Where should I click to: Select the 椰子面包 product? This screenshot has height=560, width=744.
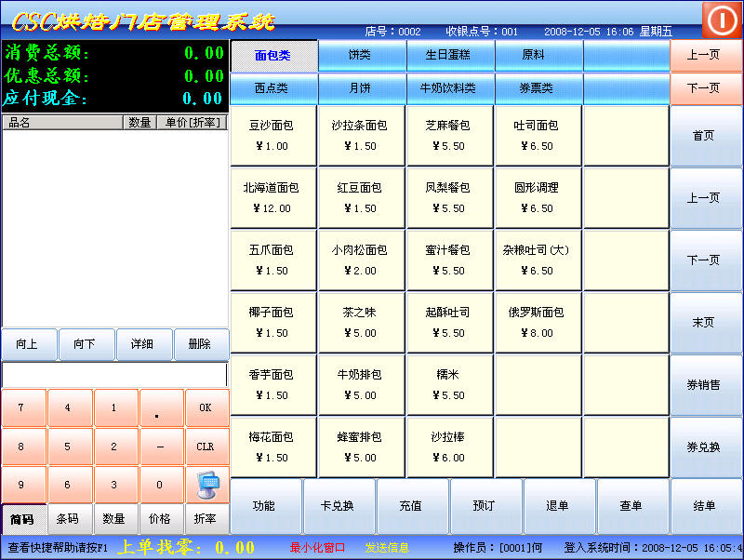pos(273,323)
